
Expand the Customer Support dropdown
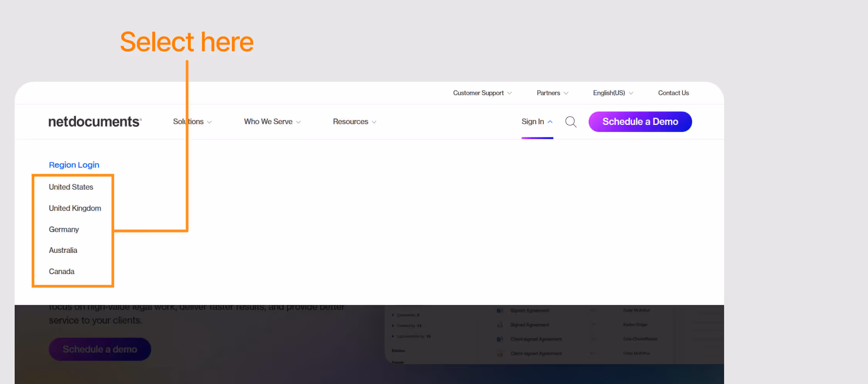click(482, 93)
